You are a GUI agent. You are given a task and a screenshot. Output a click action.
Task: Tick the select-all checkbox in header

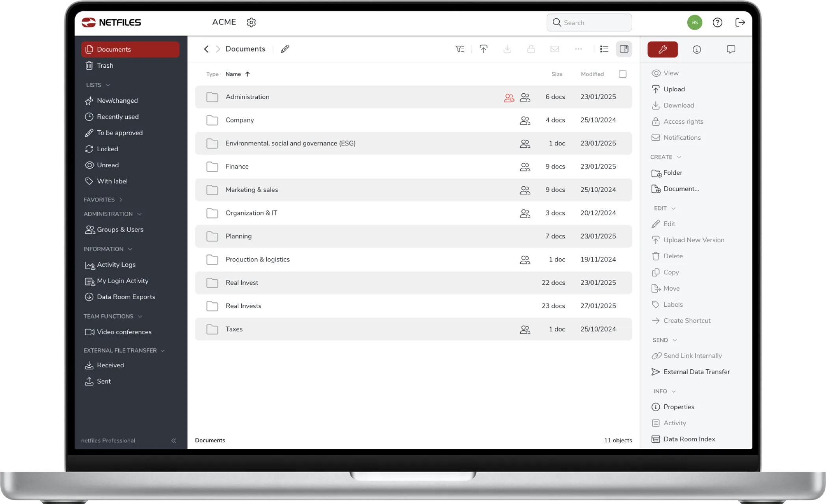pyautogui.click(x=622, y=74)
